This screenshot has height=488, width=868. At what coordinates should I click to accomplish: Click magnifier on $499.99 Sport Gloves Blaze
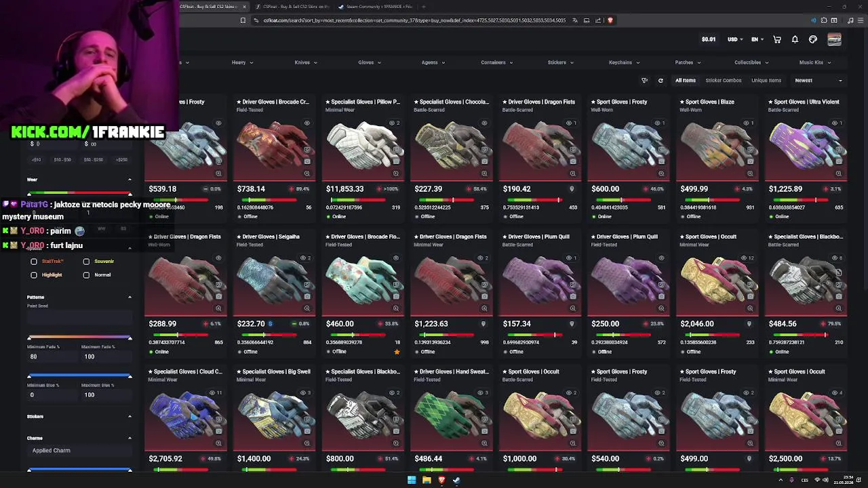click(x=750, y=174)
